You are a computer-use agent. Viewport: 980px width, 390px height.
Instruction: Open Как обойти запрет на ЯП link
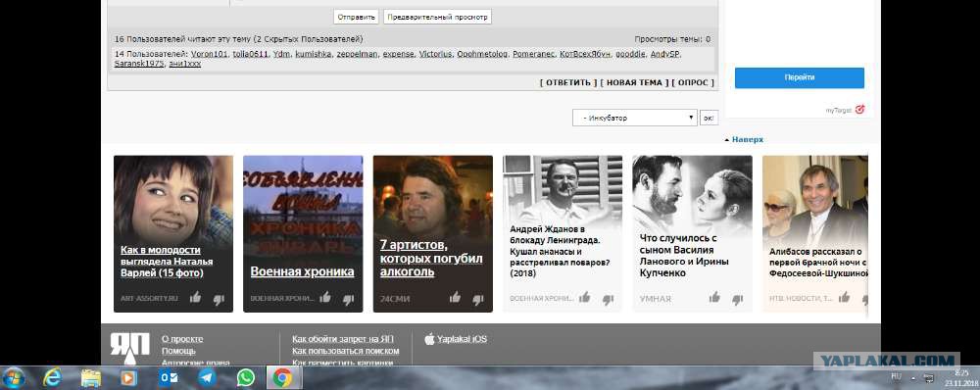[343, 339]
